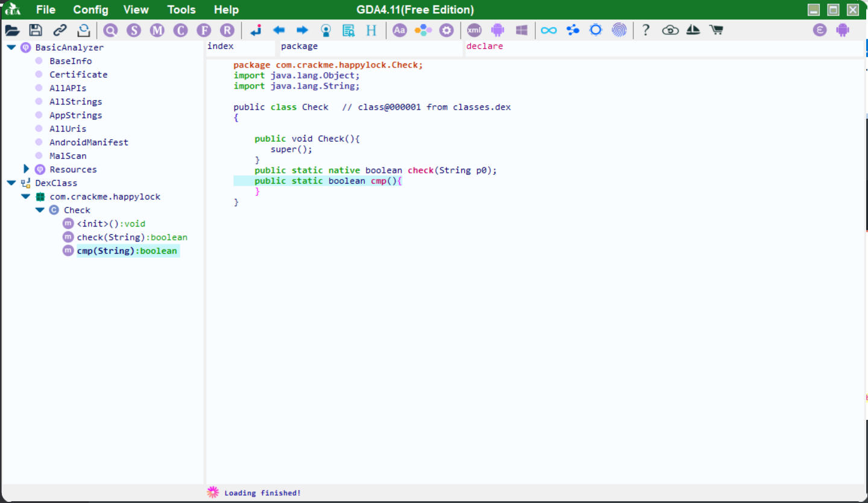Click the blue ring toolbar icon
Image resolution: width=868 pixels, height=503 pixels.
click(596, 30)
